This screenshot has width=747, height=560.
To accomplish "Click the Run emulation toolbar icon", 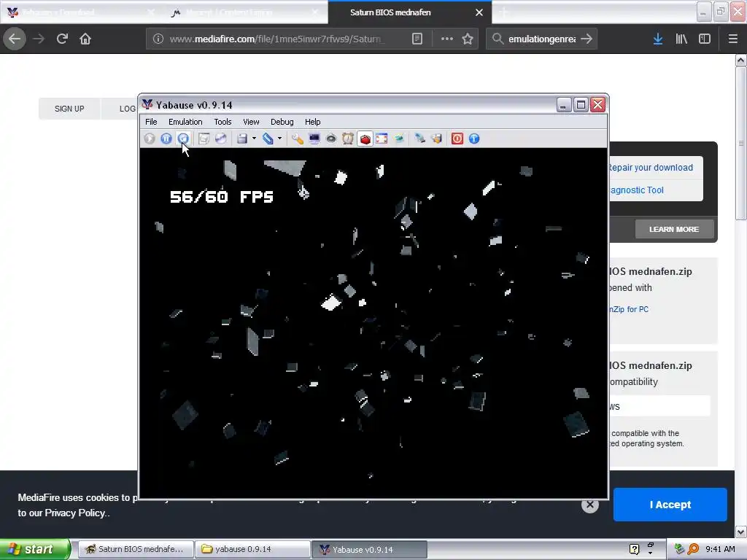I will coord(149,139).
